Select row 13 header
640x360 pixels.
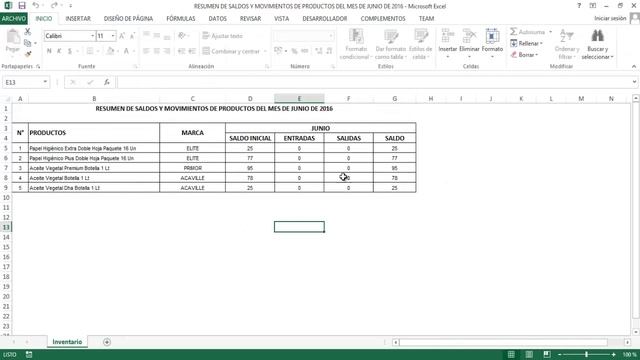(x=6, y=227)
